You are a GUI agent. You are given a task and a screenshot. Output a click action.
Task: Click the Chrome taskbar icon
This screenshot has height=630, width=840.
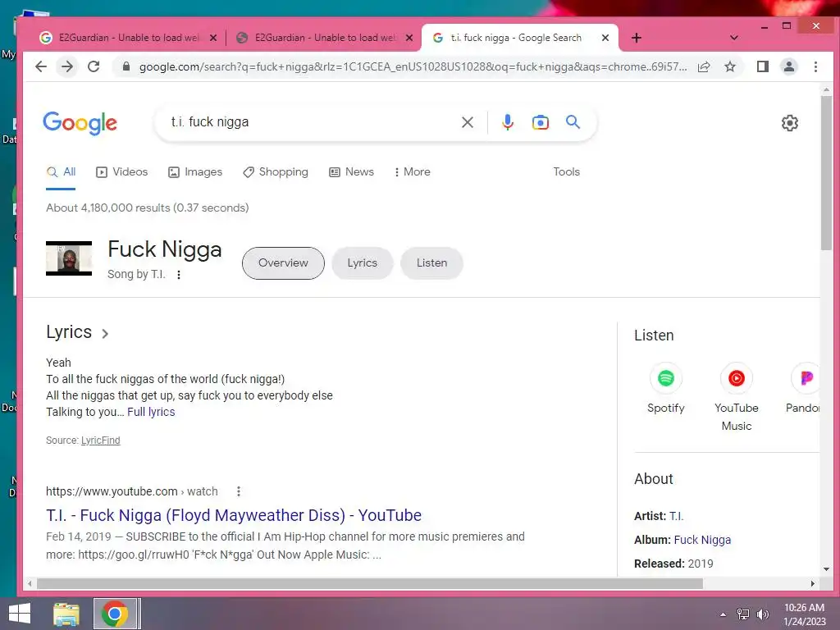tap(115, 614)
